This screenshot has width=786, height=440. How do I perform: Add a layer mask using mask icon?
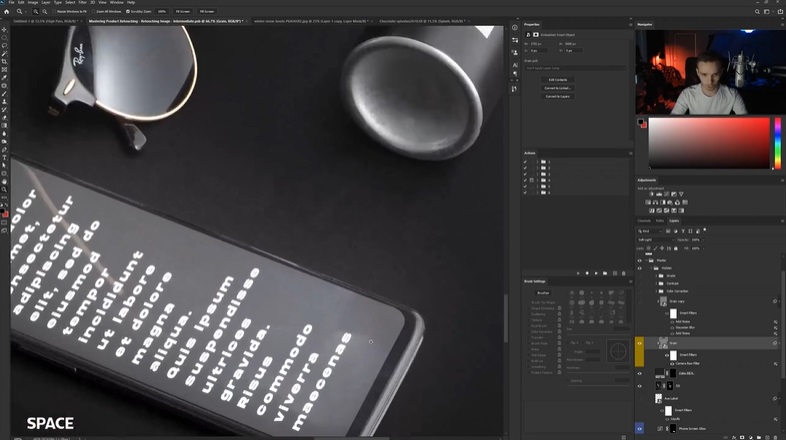point(742,437)
